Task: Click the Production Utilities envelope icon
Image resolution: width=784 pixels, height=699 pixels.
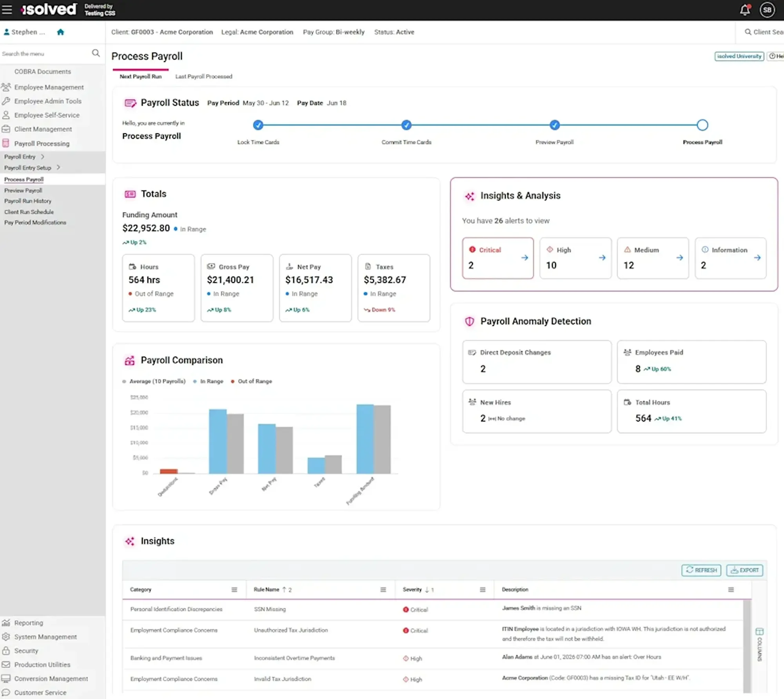Action: point(6,665)
